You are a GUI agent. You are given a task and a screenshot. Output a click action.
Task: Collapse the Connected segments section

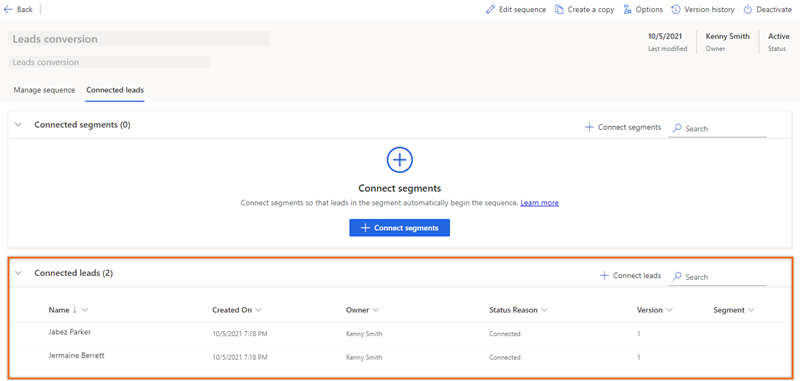pyautogui.click(x=18, y=125)
